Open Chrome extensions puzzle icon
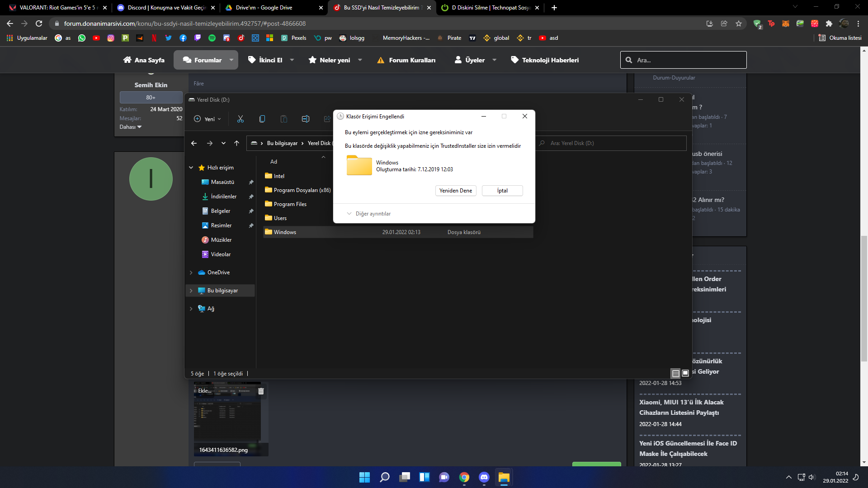The width and height of the screenshot is (868, 488). pos(829,23)
